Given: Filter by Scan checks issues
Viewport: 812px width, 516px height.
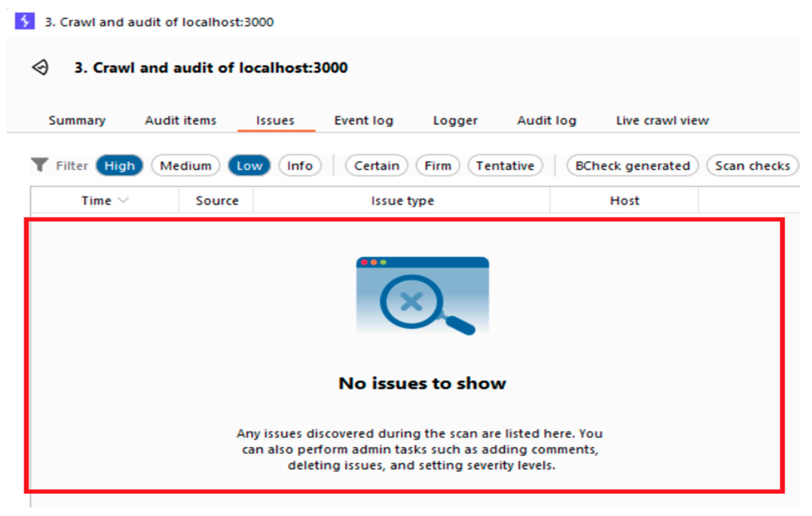Looking at the screenshot, I should tap(752, 166).
